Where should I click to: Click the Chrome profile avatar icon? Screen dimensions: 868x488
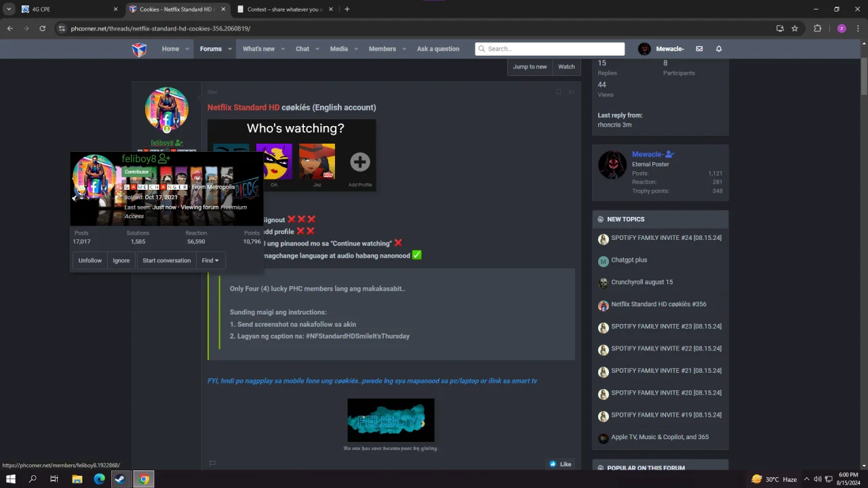pos(842,28)
